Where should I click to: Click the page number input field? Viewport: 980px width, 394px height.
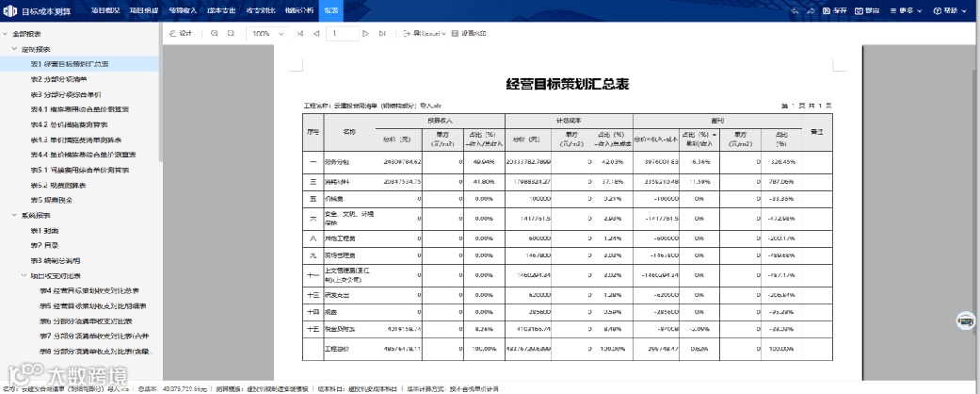[343, 34]
